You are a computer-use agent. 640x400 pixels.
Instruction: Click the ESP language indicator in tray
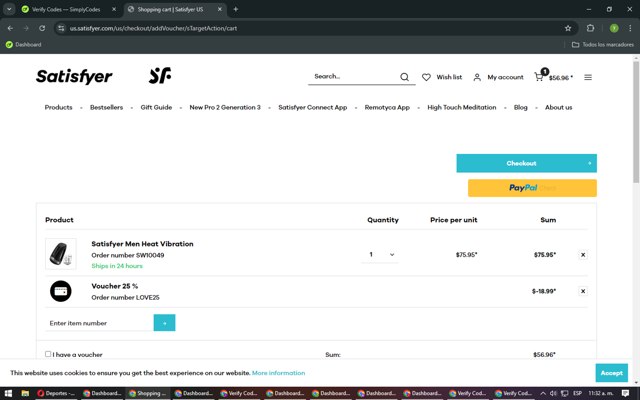pos(577,393)
